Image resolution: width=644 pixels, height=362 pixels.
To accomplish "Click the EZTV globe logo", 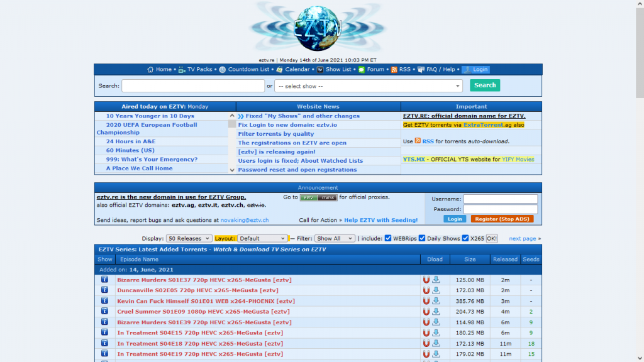I will pyautogui.click(x=318, y=28).
